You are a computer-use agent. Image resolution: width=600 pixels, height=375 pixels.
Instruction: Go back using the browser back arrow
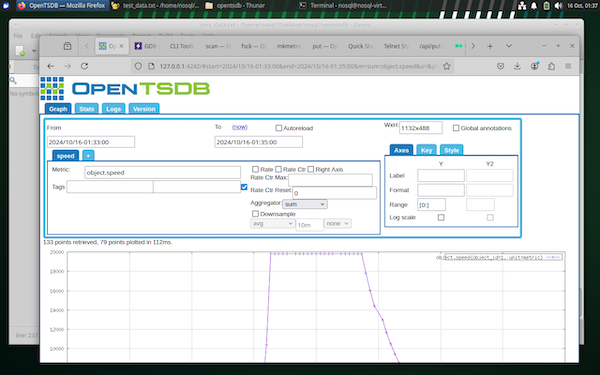[51, 66]
